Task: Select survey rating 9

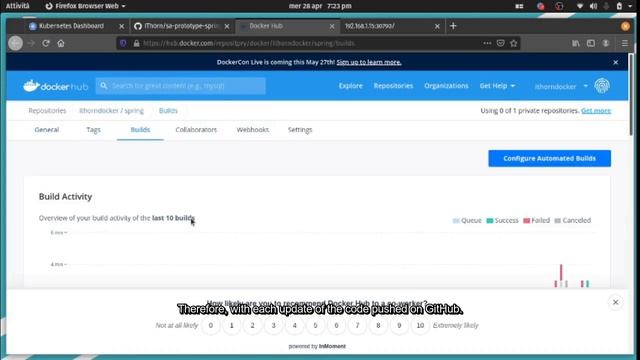Action: [x=399, y=325]
